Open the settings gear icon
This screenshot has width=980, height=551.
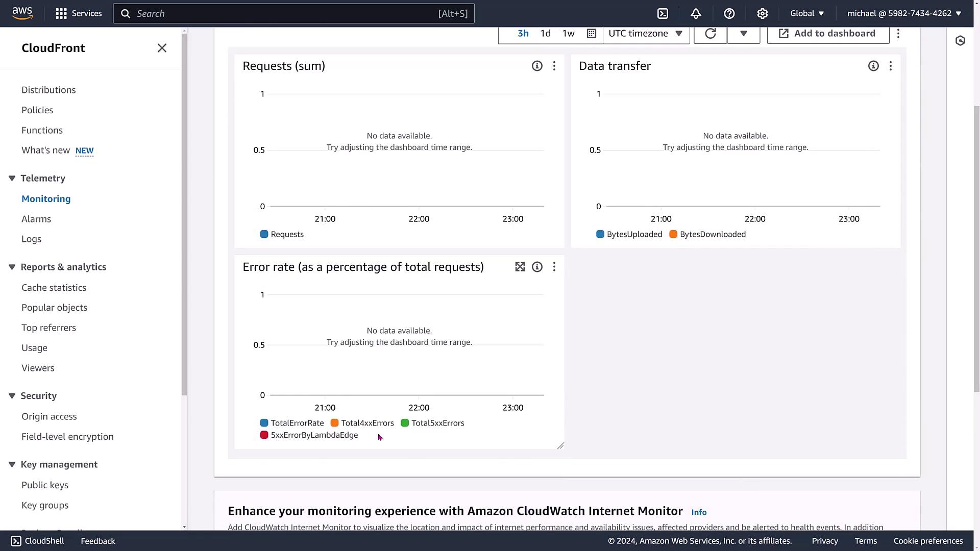(x=762, y=14)
